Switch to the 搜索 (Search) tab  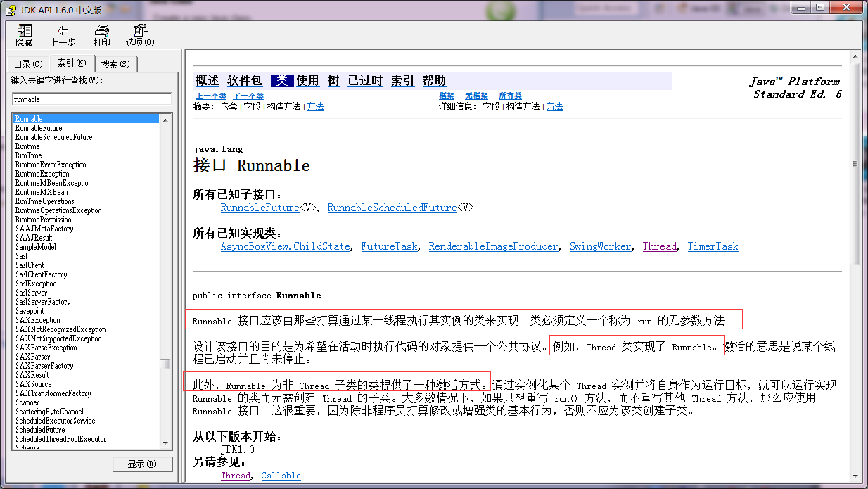115,64
